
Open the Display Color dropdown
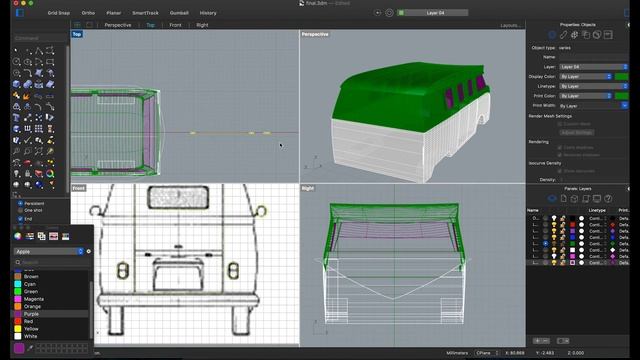point(586,76)
